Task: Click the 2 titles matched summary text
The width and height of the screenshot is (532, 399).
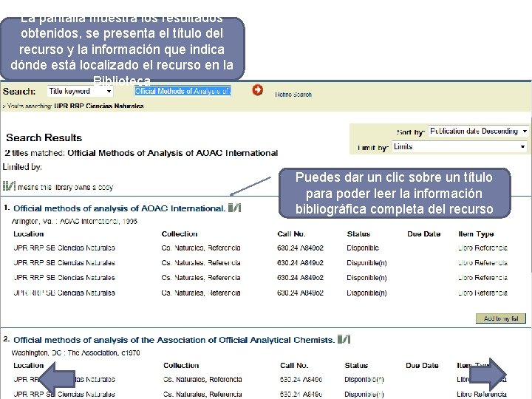Action: pos(141,153)
